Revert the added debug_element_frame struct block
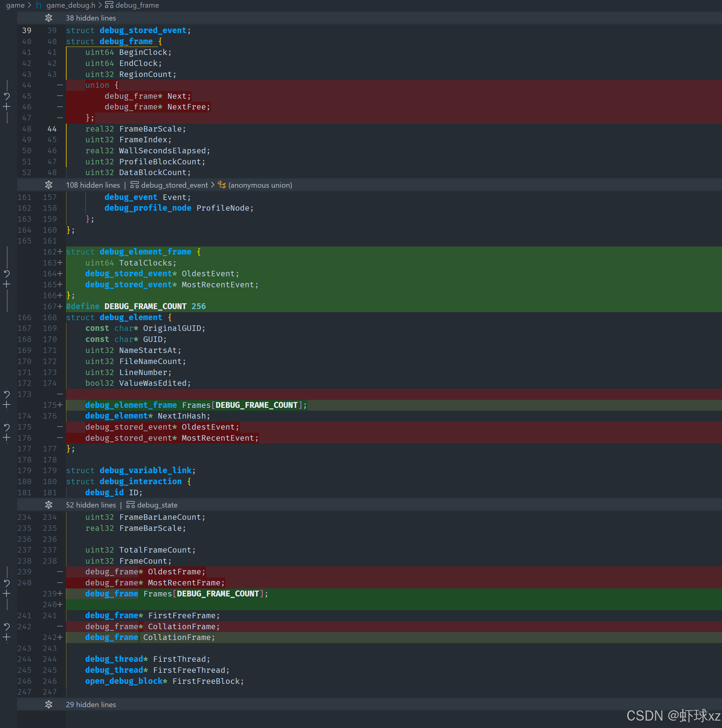 (7, 274)
